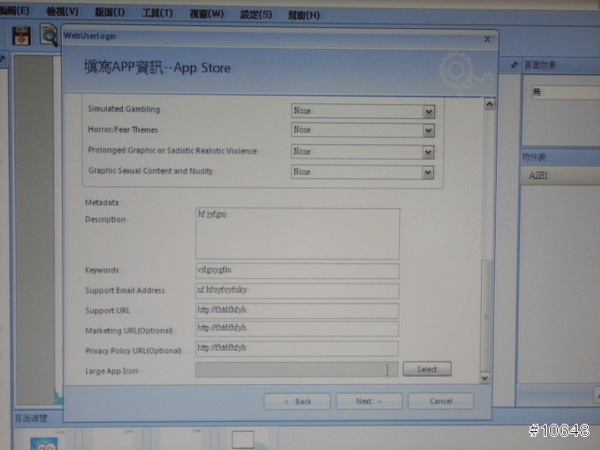The width and height of the screenshot is (600, 450).
Task: Click the Large App Icon path field
Action: click(297, 370)
